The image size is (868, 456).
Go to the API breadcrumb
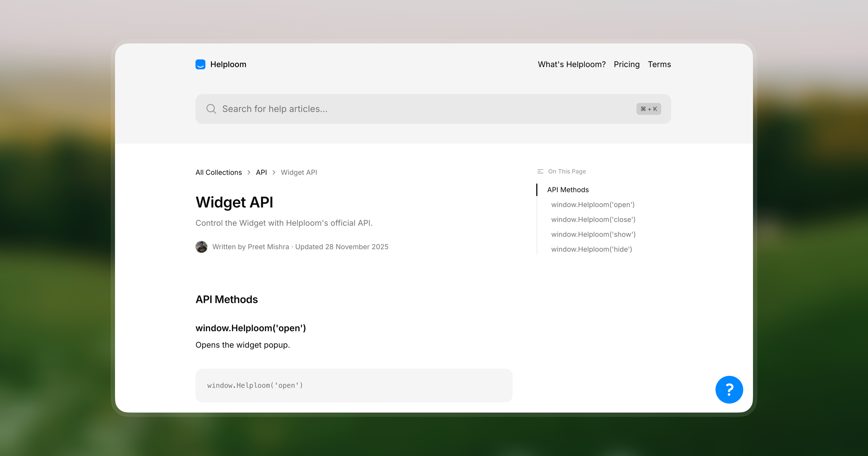261,172
